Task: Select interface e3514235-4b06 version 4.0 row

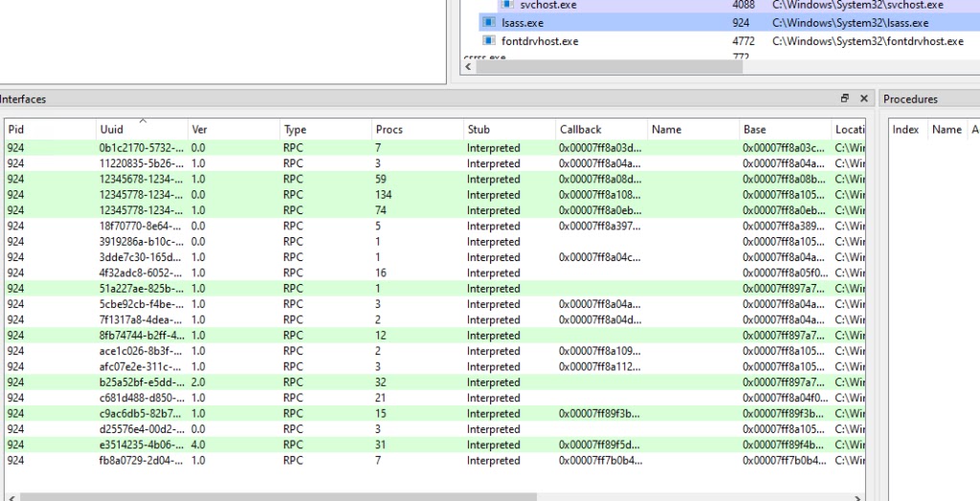Action: coord(435,445)
